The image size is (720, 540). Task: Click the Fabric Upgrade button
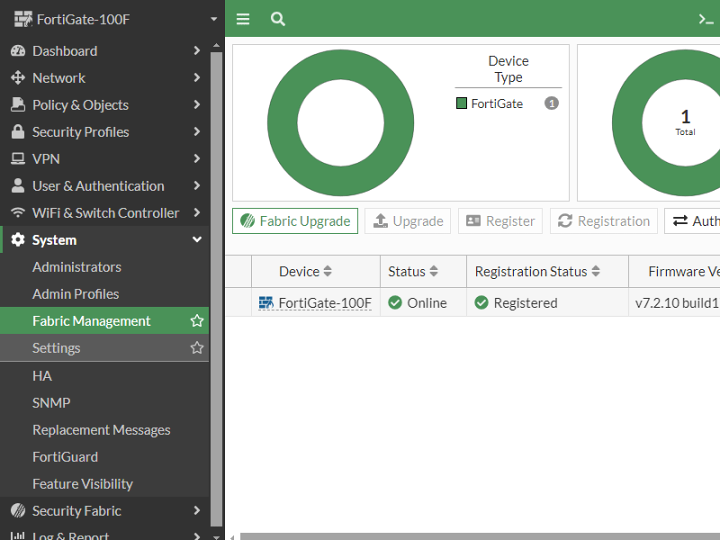pos(295,221)
